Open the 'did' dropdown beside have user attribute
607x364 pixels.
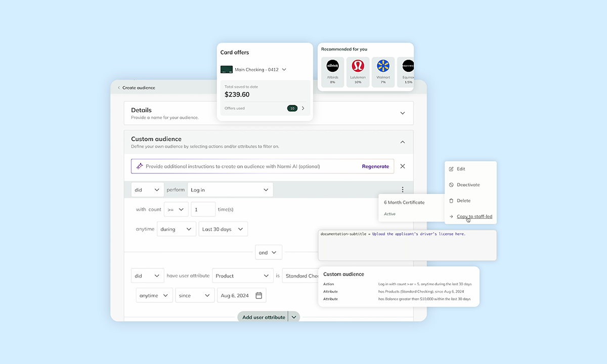148,276
